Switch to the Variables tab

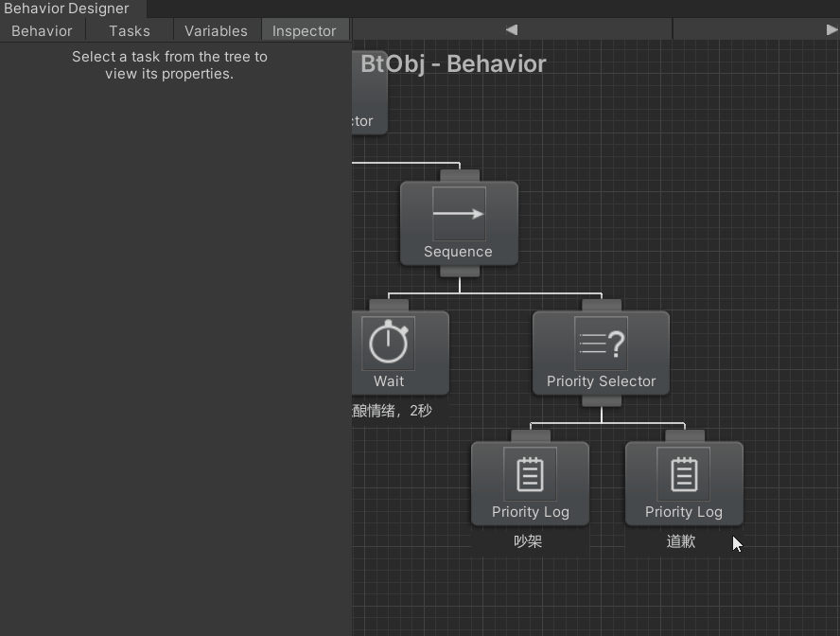pyautogui.click(x=216, y=30)
